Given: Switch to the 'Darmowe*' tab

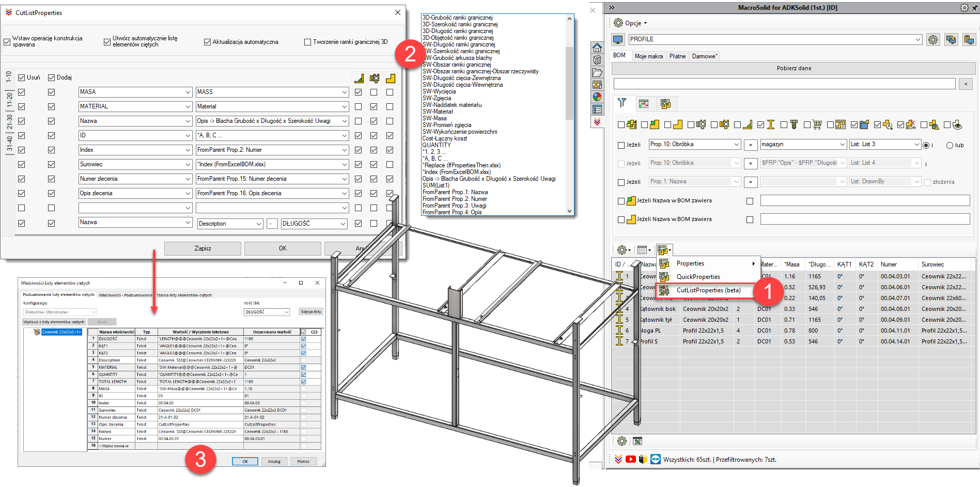Looking at the screenshot, I should tap(704, 56).
